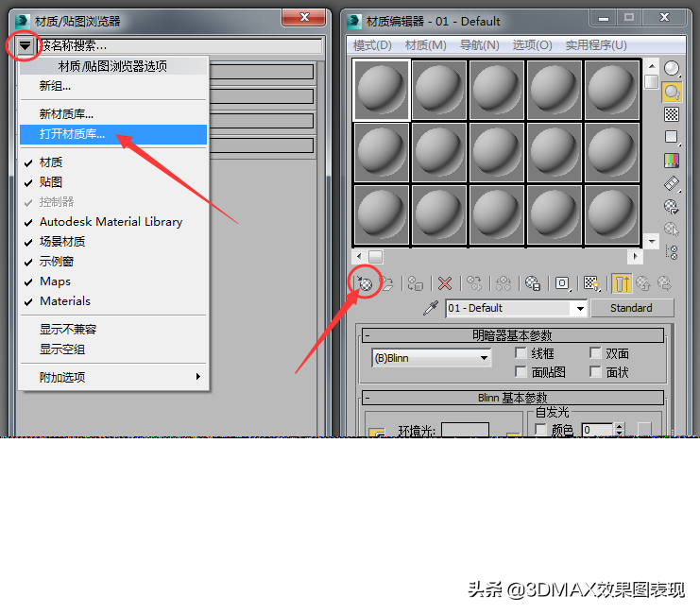
Task: Click the Video Color Check icon
Action: pos(672,161)
